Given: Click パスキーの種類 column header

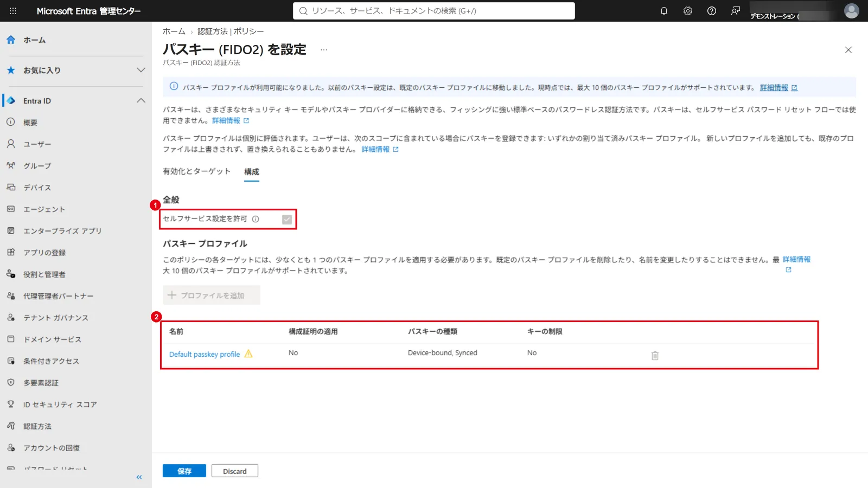Looking at the screenshot, I should [432, 331].
